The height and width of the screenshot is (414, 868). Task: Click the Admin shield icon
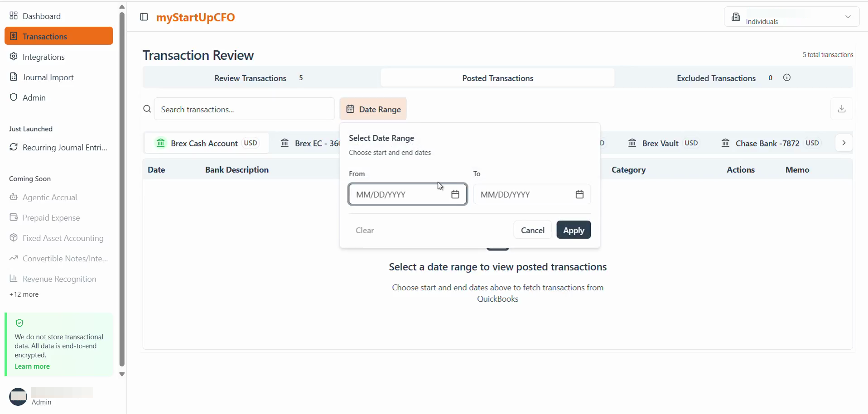pos(14,97)
